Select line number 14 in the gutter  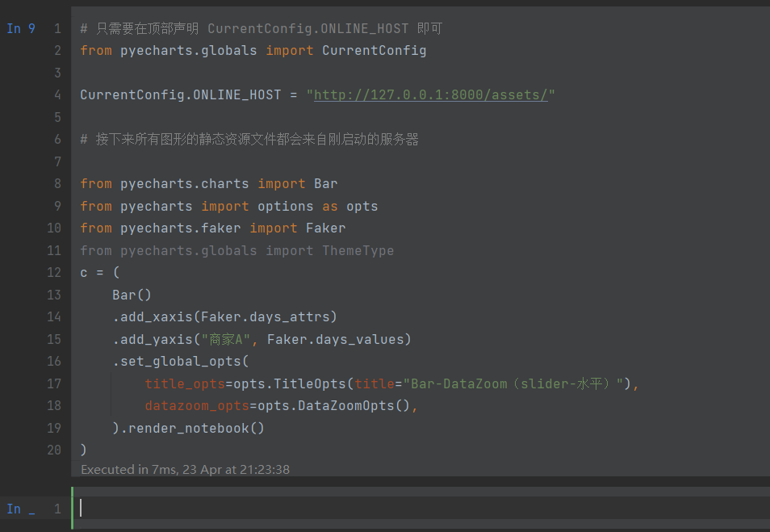pyautogui.click(x=54, y=316)
